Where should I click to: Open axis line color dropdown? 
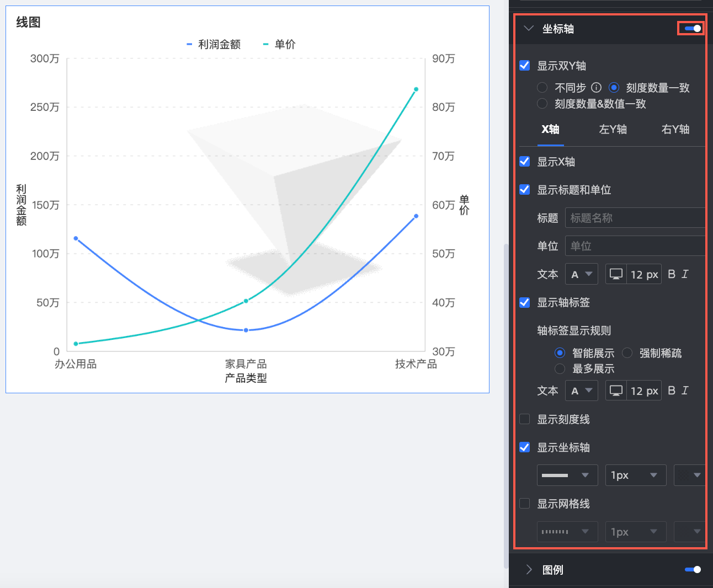pyautogui.click(x=690, y=475)
